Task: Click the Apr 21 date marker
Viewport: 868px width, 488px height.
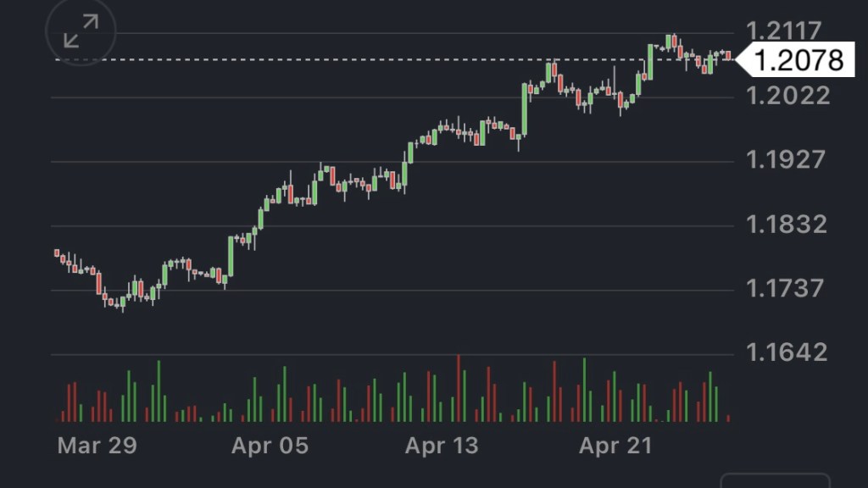Action: click(x=615, y=446)
